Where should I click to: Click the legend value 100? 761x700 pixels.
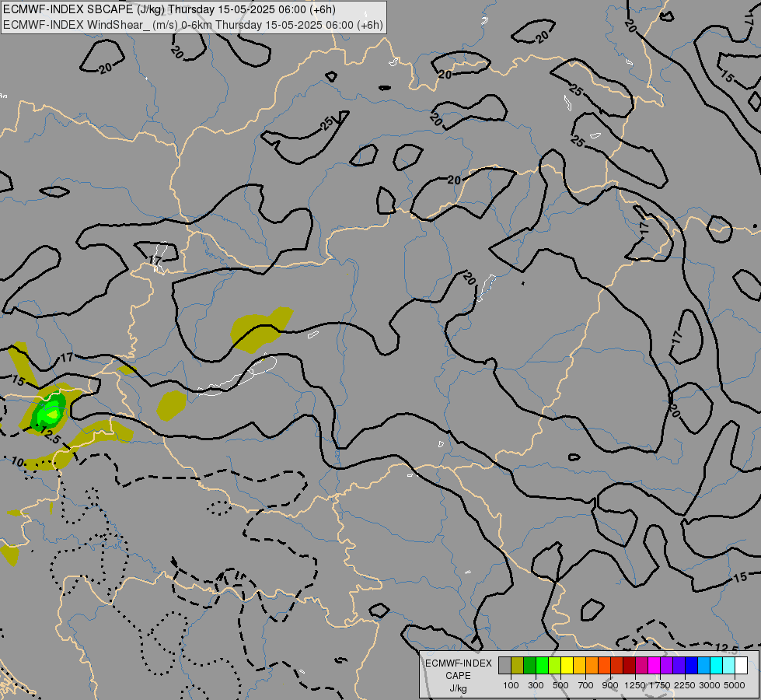pos(511,685)
